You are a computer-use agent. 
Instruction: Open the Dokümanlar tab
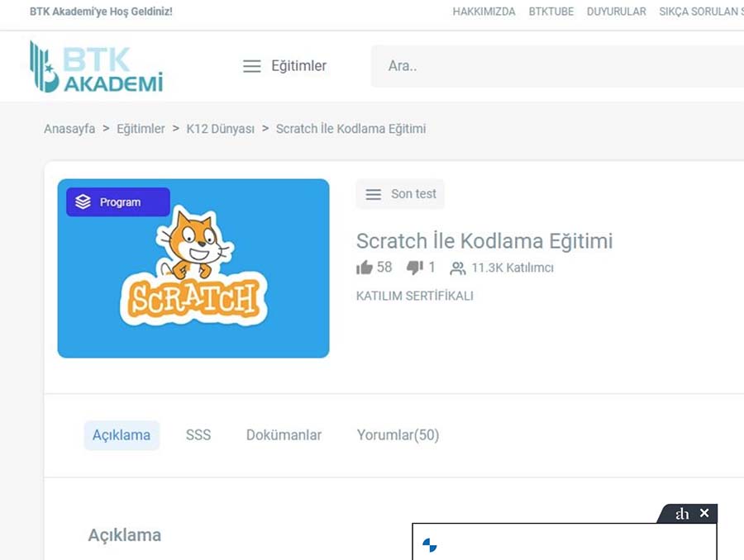pyautogui.click(x=284, y=434)
